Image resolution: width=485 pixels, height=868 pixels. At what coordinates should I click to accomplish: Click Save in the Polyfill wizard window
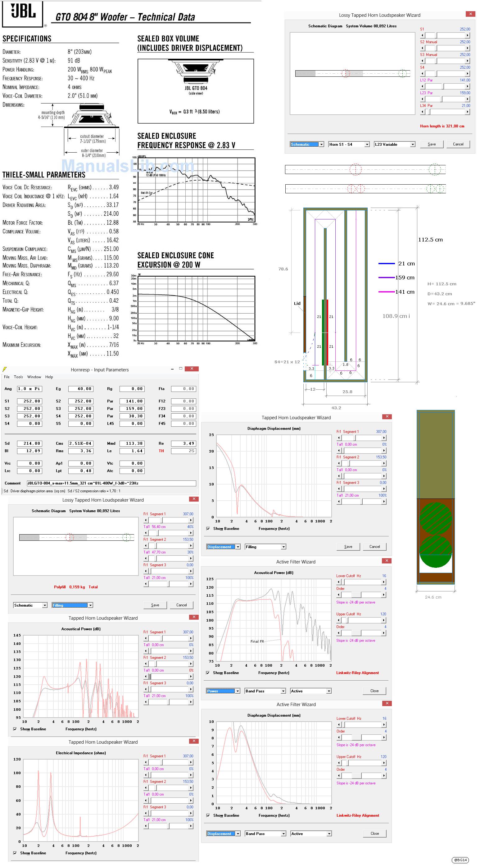pyautogui.click(x=155, y=605)
